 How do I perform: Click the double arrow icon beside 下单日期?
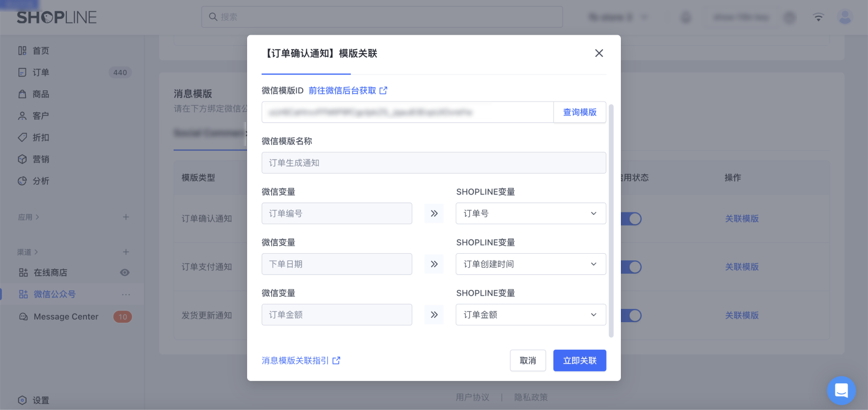tap(434, 264)
